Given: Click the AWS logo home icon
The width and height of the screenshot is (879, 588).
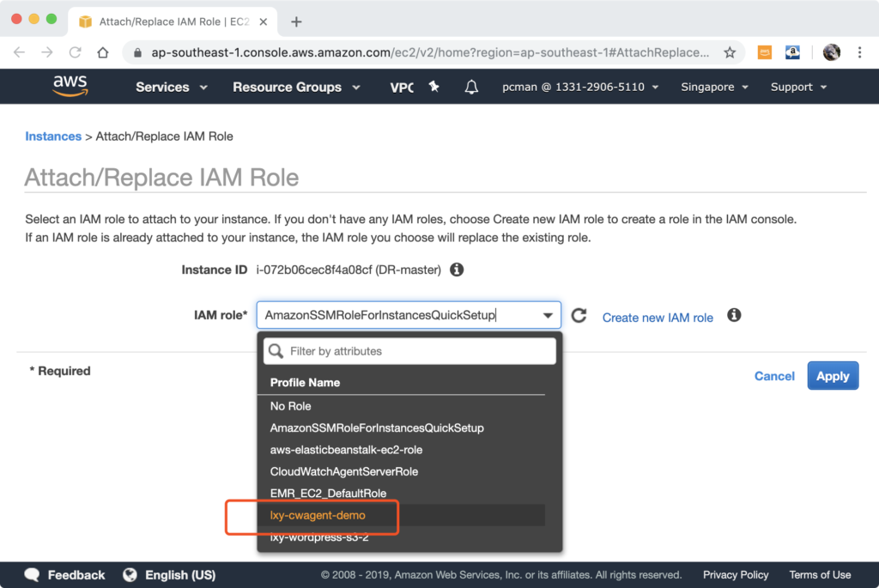Looking at the screenshot, I should [70, 87].
